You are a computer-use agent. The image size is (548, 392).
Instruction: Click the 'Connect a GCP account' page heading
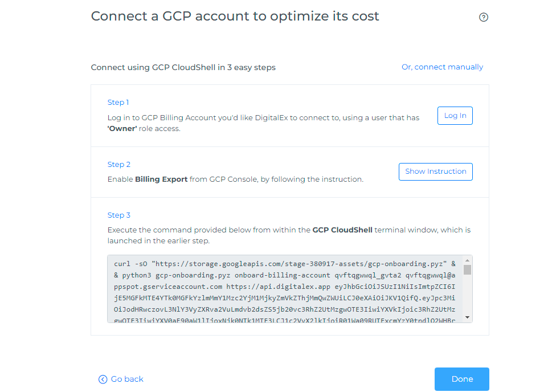(235, 16)
